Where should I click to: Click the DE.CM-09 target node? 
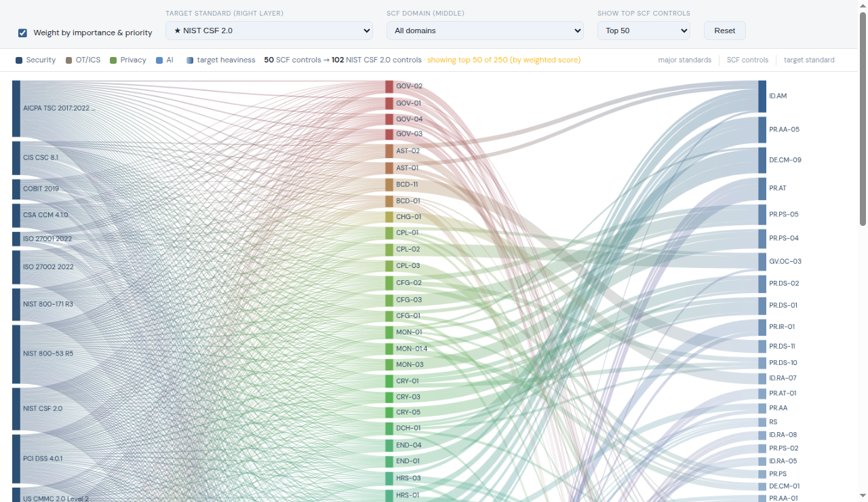pyautogui.click(x=762, y=160)
